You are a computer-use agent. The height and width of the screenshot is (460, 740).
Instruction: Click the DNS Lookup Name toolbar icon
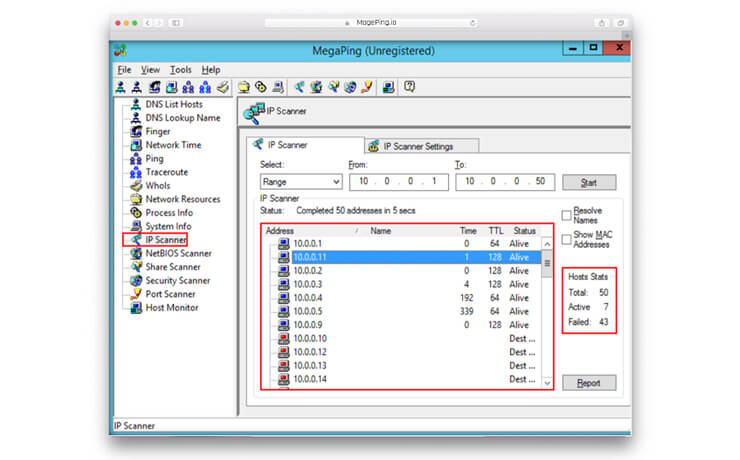[x=137, y=87]
